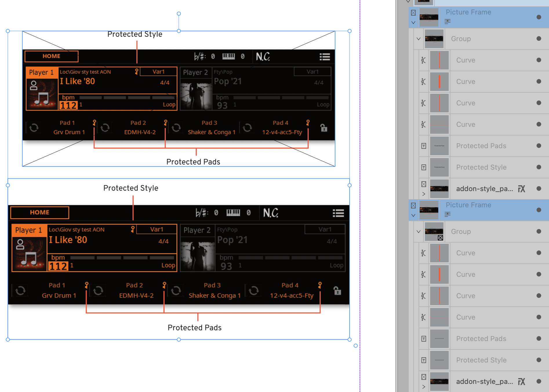Click the curve node icon of thick-line Curve in upper Group
The width and height of the screenshot is (549, 392).
coord(423,82)
